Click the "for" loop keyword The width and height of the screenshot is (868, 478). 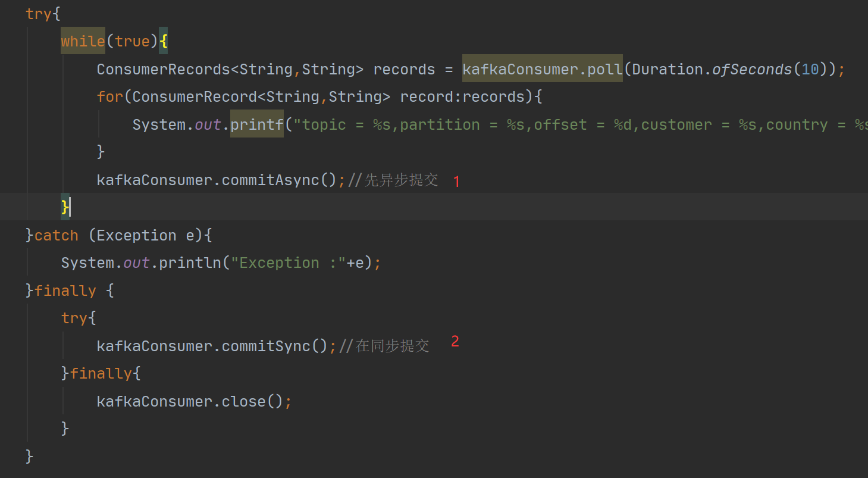coord(110,96)
